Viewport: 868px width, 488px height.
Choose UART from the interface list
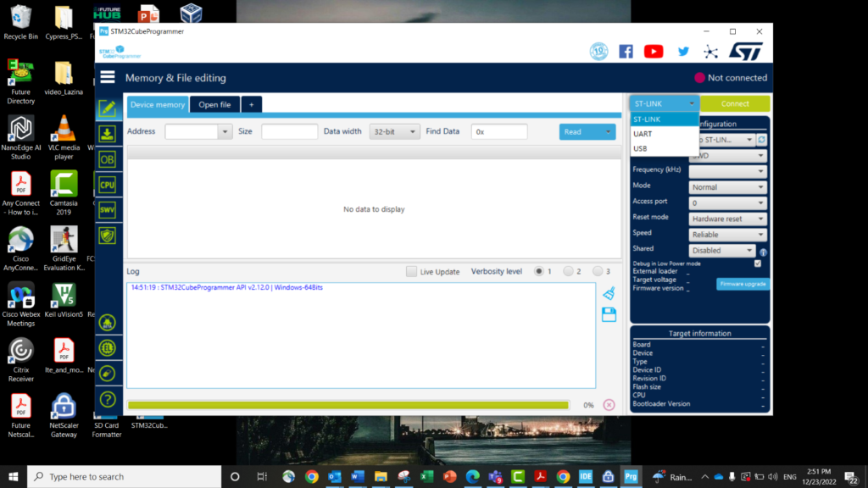pos(643,134)
